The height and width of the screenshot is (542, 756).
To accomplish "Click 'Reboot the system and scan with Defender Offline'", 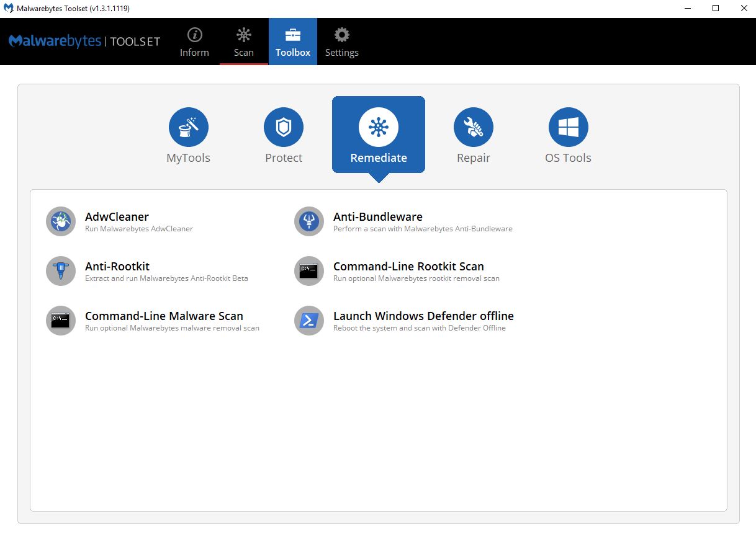I will click(x=420, y=328).
